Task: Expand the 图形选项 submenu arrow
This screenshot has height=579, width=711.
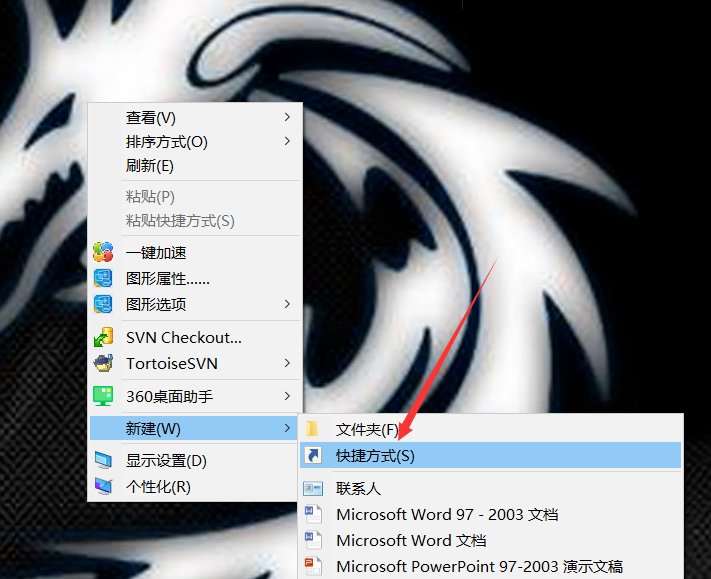Action: tap(287, 304)
